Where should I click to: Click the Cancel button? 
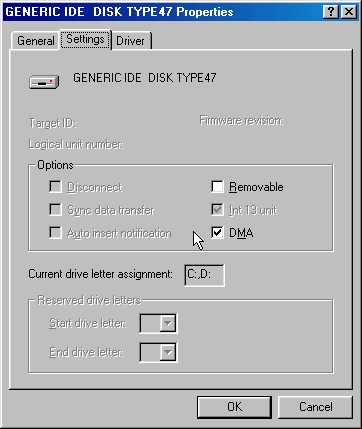(315, 407)
